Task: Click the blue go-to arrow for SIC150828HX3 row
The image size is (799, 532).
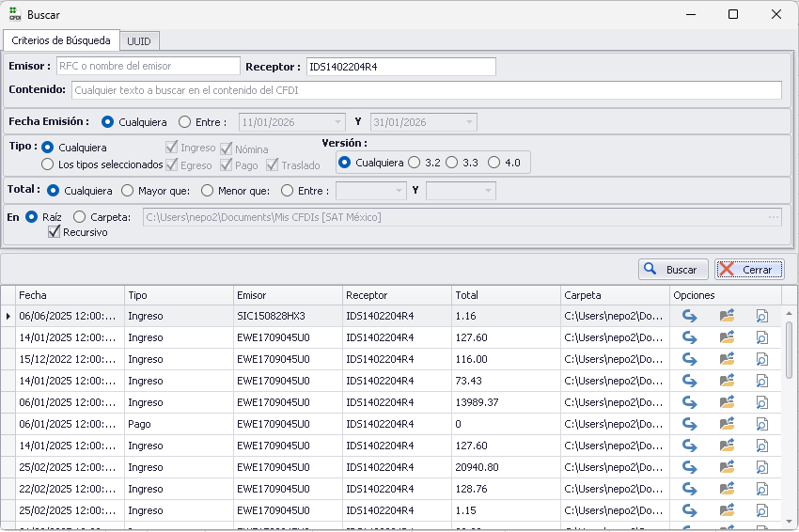Action: tap(689, 316)
